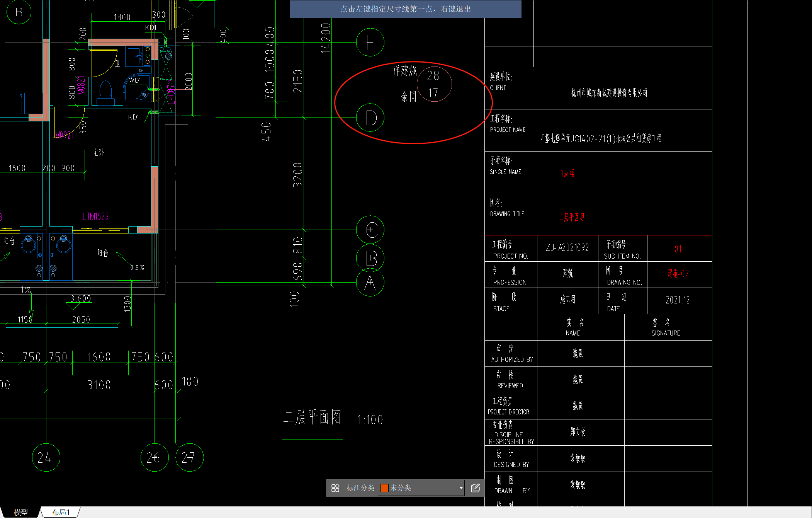
Task: Click the client company name 杭州市城东新城建设投资有限公司
Action: [609, 93]
